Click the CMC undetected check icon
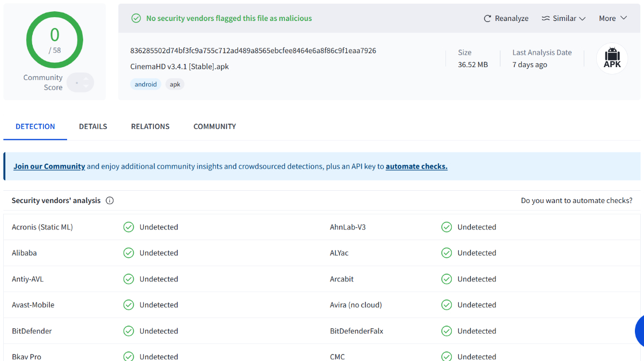The image size is (644, 361). coord(447,356)
